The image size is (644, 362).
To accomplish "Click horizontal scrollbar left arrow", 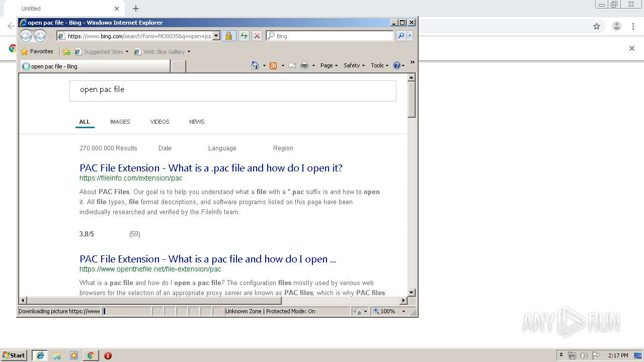I will pyautogui.click(x=23, y=300).
